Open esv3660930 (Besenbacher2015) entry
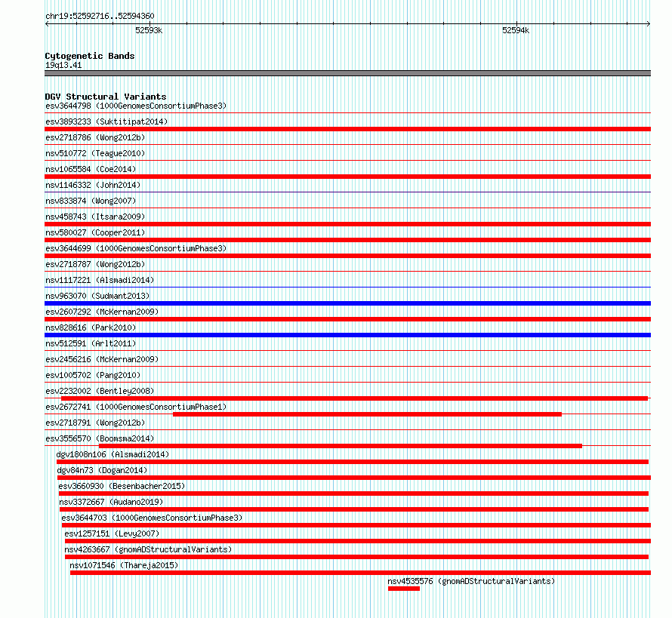 [x=122, y=486]
